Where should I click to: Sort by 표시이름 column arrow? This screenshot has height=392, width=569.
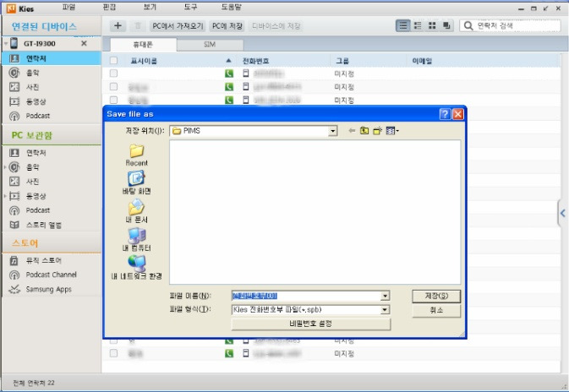click(x=228, y=61)
